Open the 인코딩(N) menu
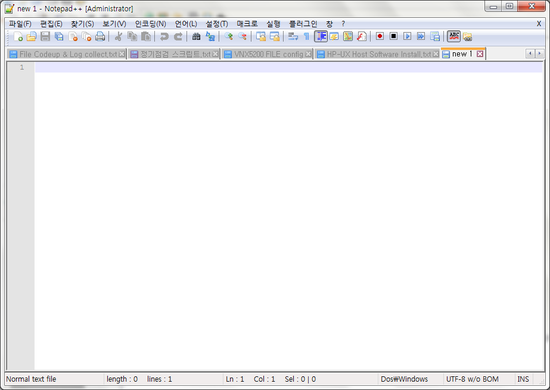Screen dimensions: 550x390 (150, 24)
